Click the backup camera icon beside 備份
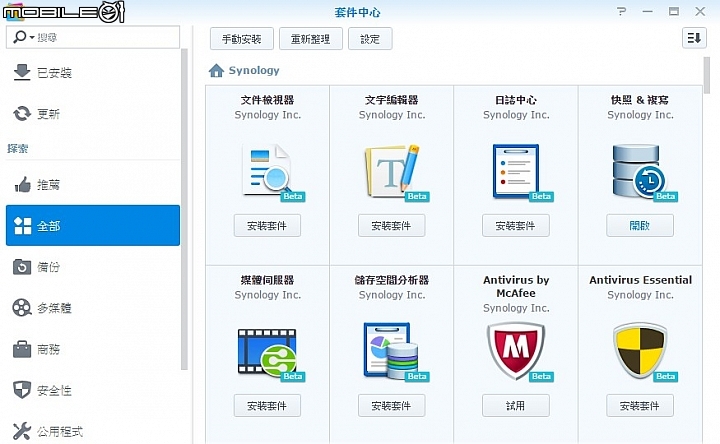Screen dimensions: 720x444 click(x=22, y=267)
